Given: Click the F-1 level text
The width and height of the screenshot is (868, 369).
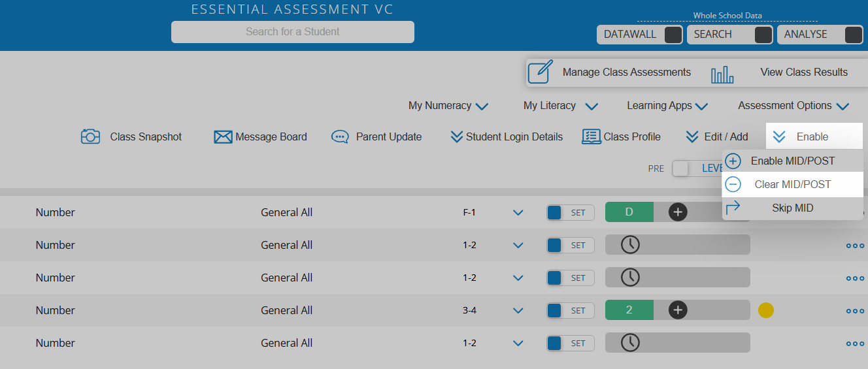Looking at the screenshot, I should [469, 212].
